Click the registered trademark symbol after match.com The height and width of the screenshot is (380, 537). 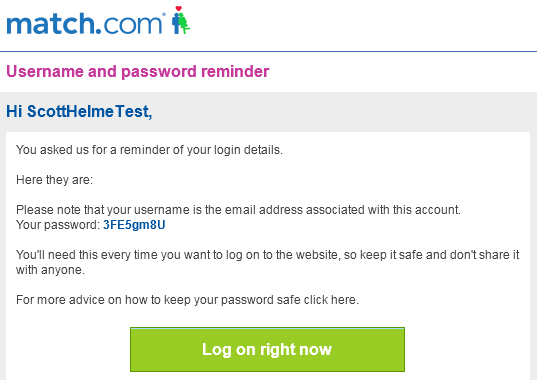(x=164, y=14)
